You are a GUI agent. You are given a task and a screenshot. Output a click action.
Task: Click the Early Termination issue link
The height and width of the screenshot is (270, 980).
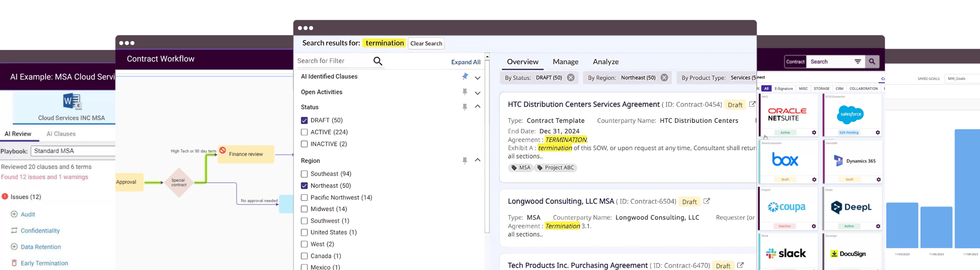click(x=44, y=263)
